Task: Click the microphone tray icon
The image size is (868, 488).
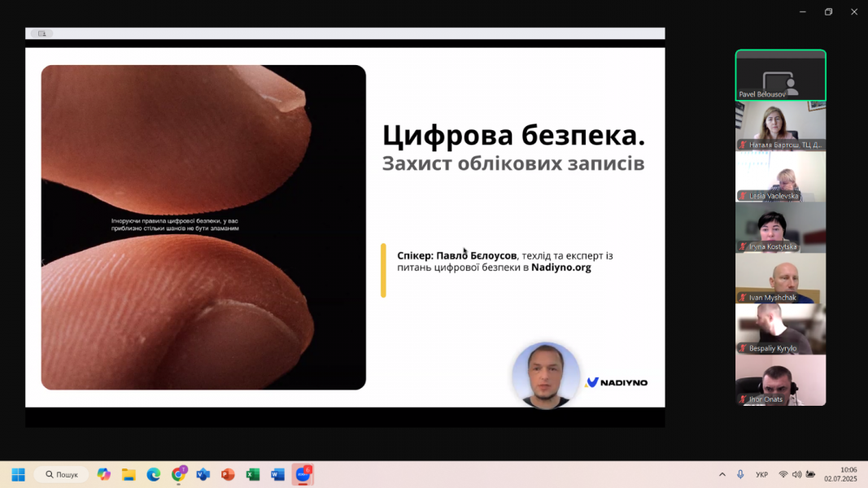Action: (740, 474)
